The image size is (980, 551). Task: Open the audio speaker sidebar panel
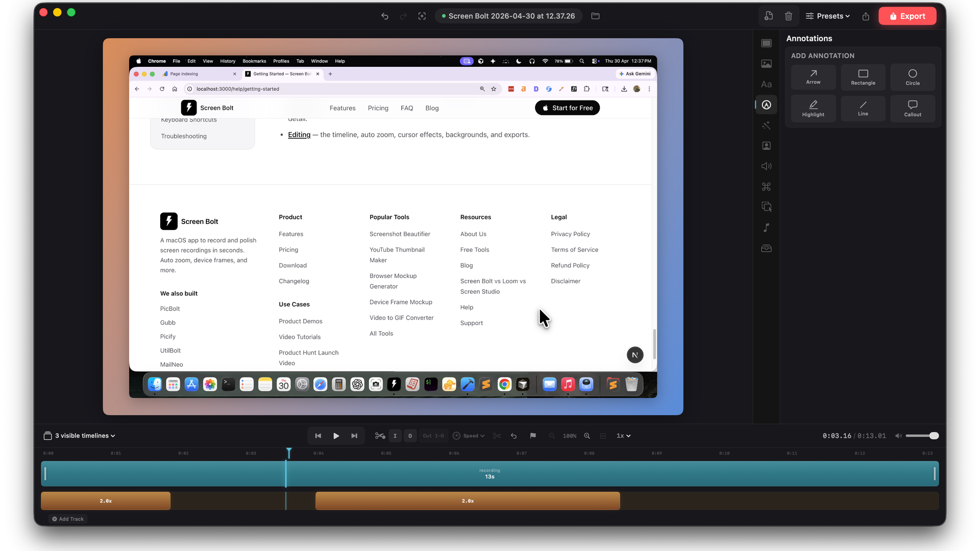point(766,166)
